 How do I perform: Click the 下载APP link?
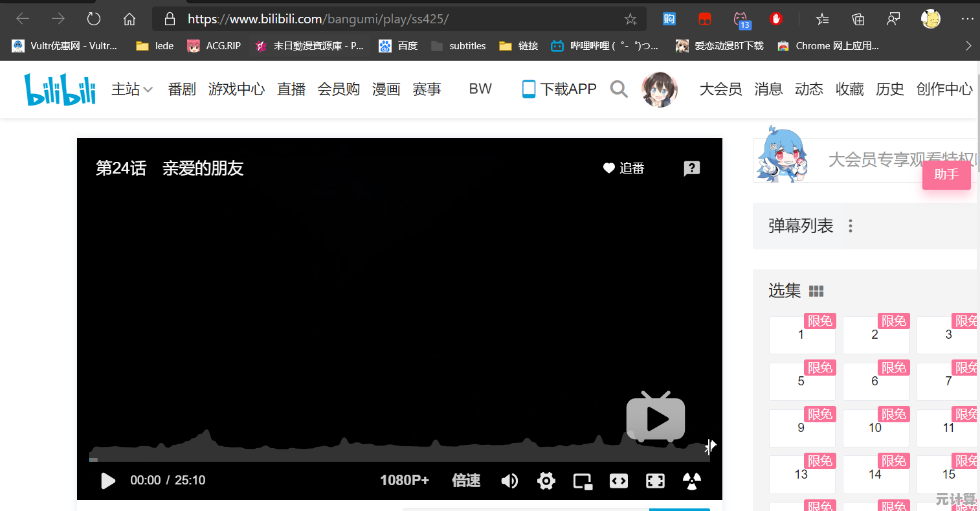coord(559,89)
